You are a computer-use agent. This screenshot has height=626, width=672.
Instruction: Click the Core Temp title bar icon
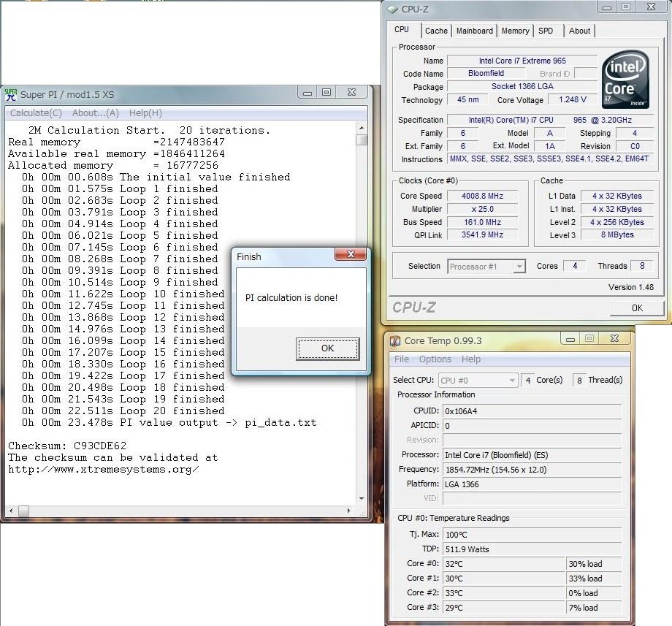tap(395, 340)
